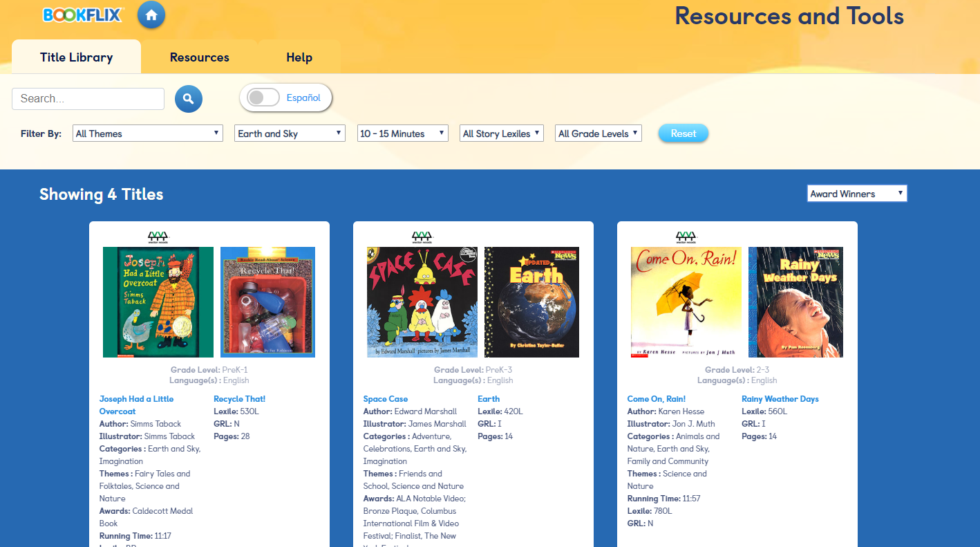Viewport: 980px width, 547px height.
Task: Click Illustrator James Marshall text
Action: pyautogui.click(x=415, y=424)
